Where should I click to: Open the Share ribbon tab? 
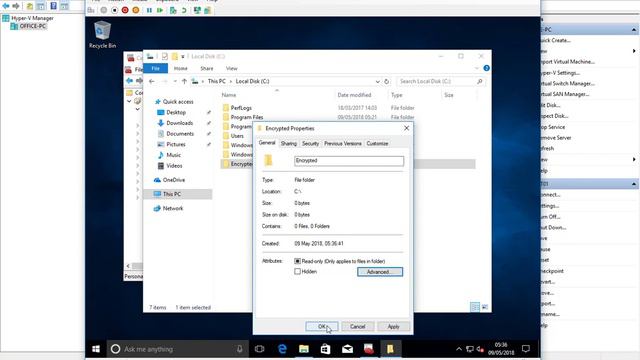click(x=207, y=68)
